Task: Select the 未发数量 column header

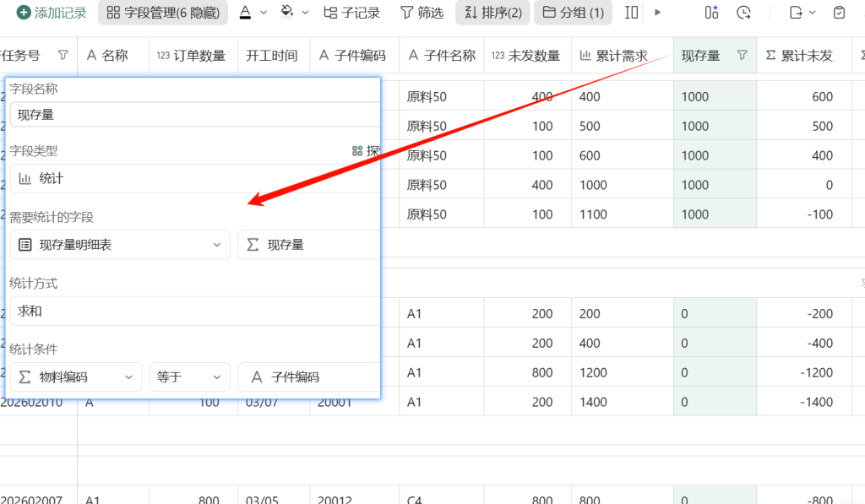Action: tap(527, 55)
